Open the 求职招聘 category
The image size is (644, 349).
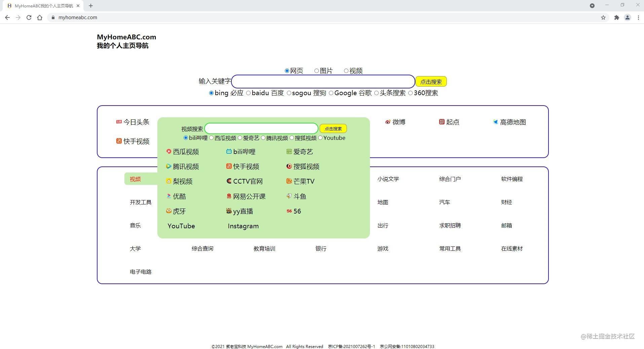click(450, 225)
